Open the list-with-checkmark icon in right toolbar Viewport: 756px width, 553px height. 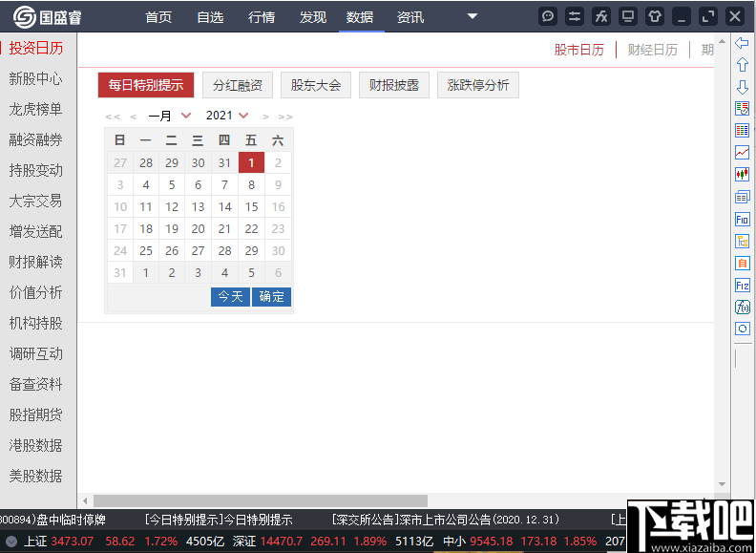coord(742,108)
